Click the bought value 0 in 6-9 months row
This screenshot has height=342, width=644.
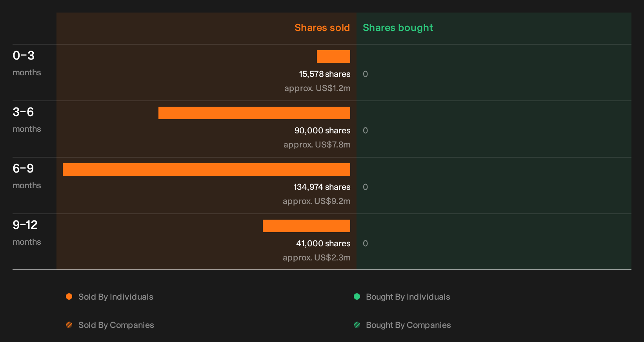365,187
